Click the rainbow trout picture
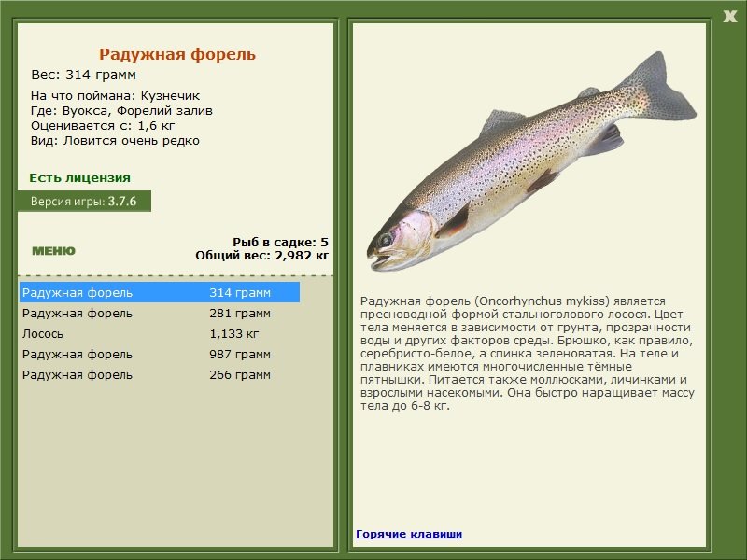The height and width of the screenshot is (560, 747). click(531, 161)
